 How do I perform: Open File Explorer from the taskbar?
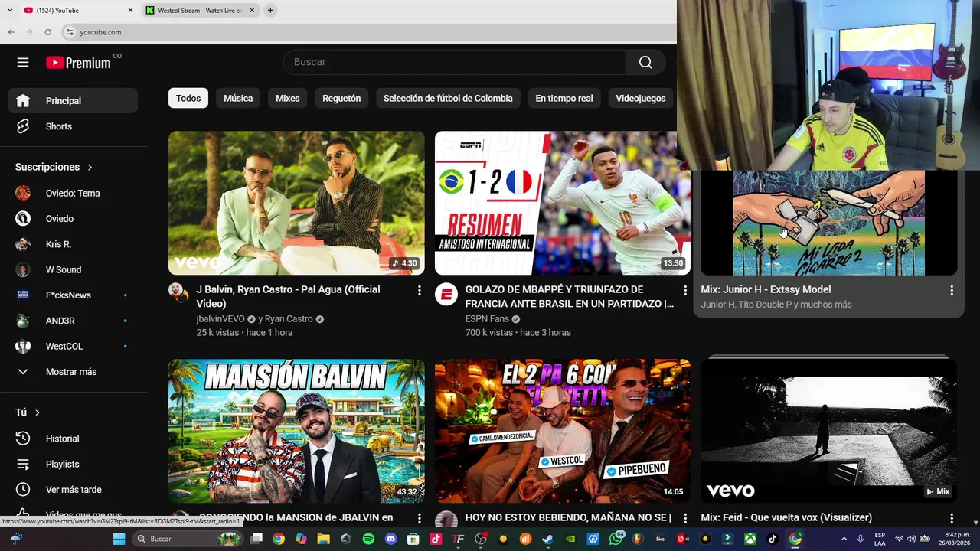coord(323,539)
